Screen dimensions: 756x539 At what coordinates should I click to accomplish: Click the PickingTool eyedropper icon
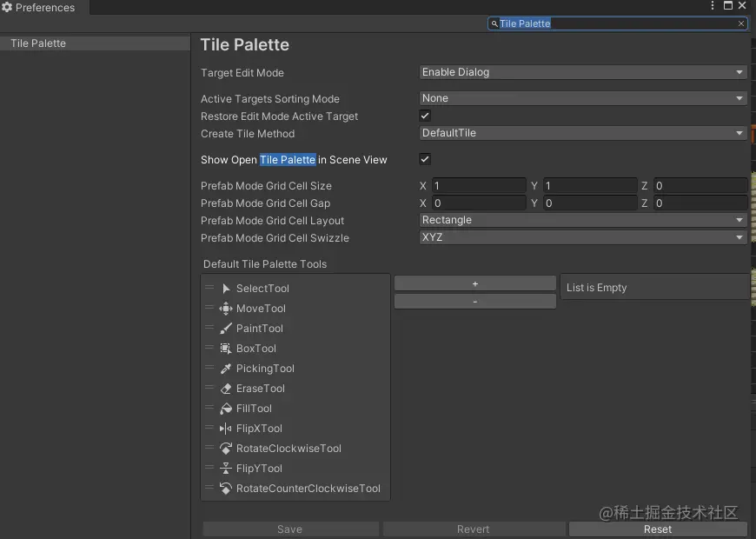click(x=226, y=369)
